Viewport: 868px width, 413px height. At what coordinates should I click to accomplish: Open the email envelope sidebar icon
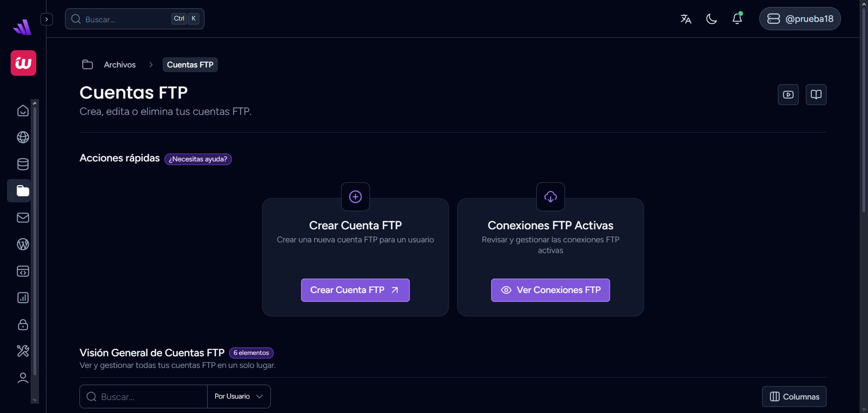[23, 218]
